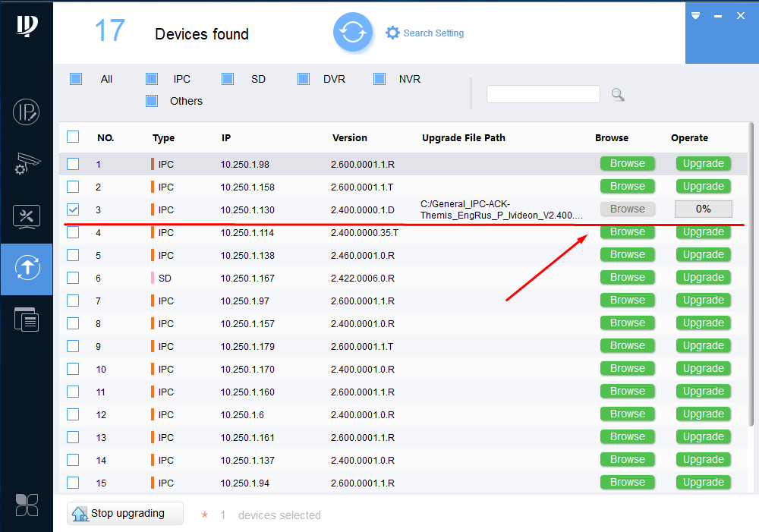The width and height of the screenshot is (759, 532).
Task: Upgrade device 10.250.1.160
Action: click(704, 391)
